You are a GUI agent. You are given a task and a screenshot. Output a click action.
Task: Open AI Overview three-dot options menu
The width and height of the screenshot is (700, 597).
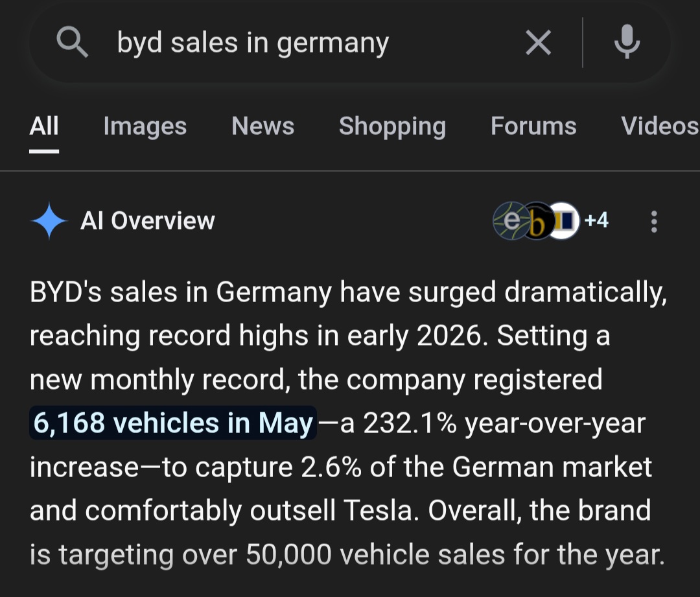click(x=654, y=222)
